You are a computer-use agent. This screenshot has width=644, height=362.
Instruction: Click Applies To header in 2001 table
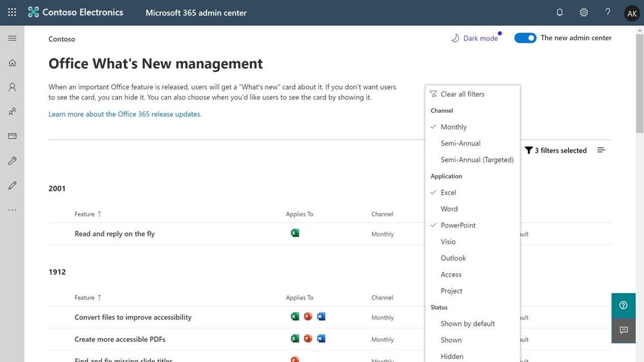299,214
